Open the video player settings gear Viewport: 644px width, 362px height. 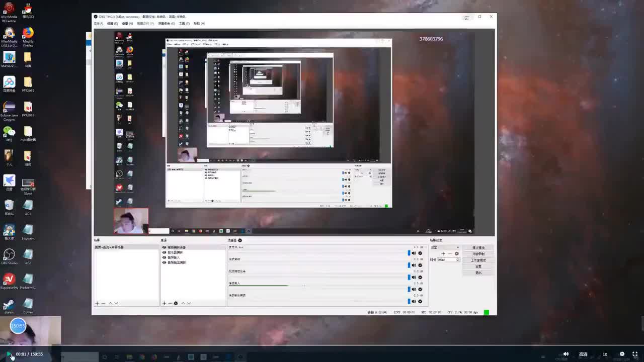(622, 354)
